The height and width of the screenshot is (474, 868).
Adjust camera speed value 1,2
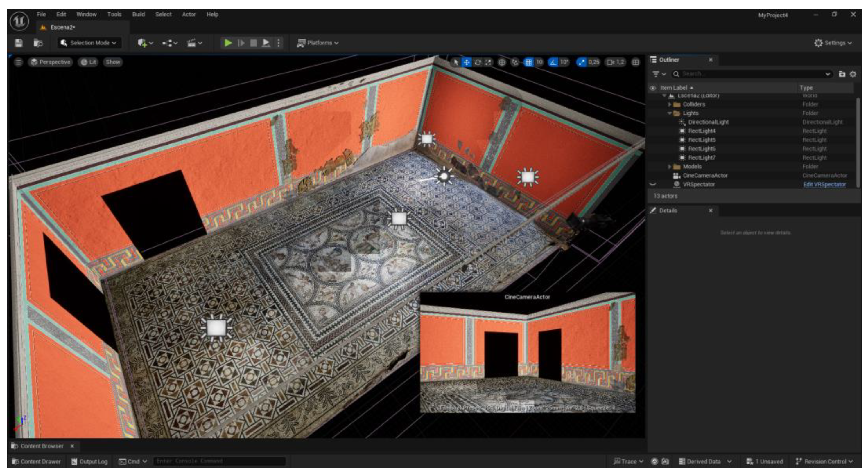(x=616, y=62)
